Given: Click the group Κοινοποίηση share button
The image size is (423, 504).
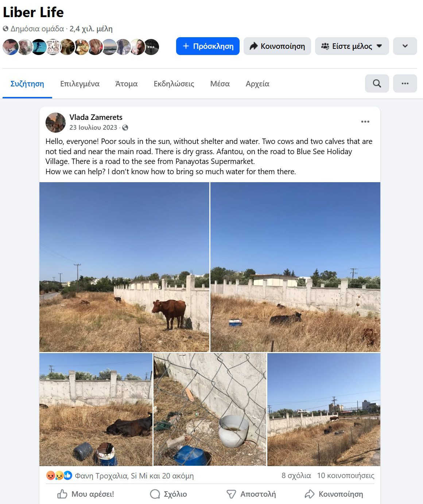Looking at the screenshot, I should (x=277, y=46).
